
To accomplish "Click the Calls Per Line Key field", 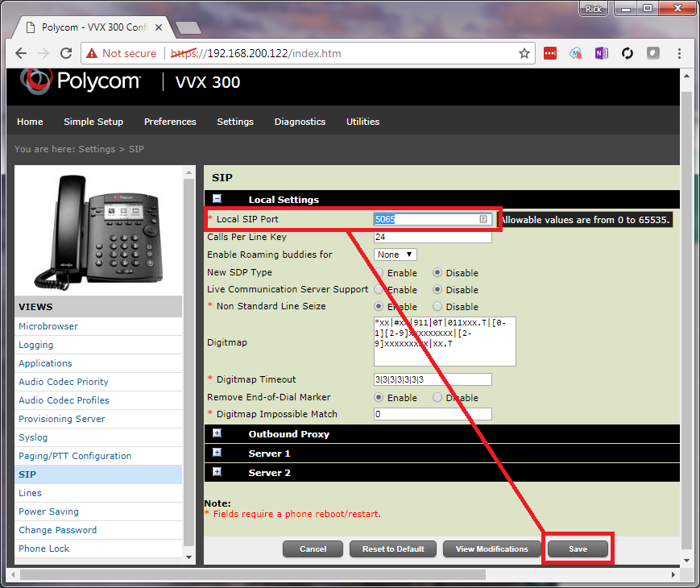I will [x=433, y=237].
